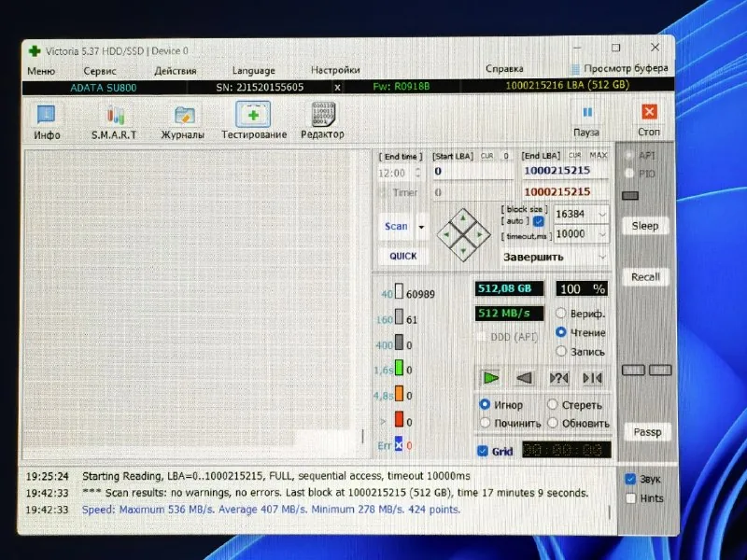The width and height of the screenshot is (747, 560).
Task: Open the Редактор sector editor
Action: [322, 121]
